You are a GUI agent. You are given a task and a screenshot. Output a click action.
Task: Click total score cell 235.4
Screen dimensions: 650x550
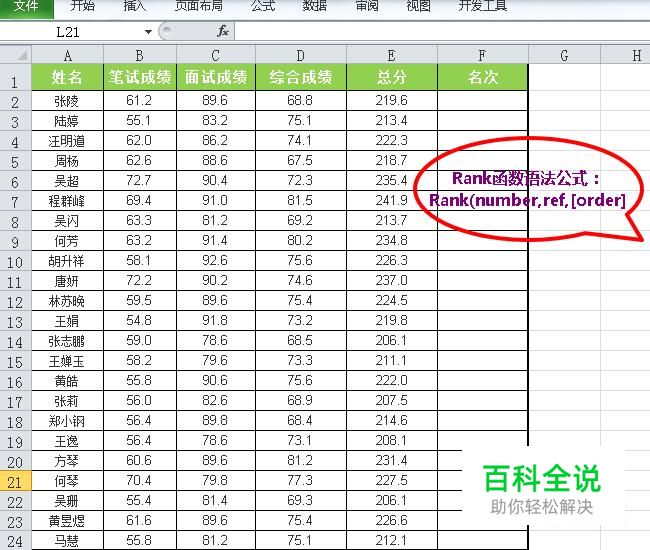(x=391, y=180)
